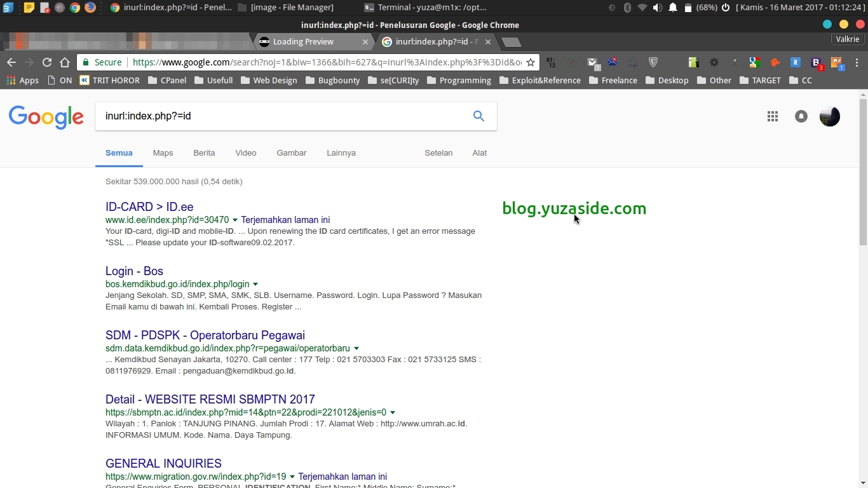Click the power icon in the top panel
This screenshot has height=488, width=868.
pyautogui.click(x=725, y=8)
